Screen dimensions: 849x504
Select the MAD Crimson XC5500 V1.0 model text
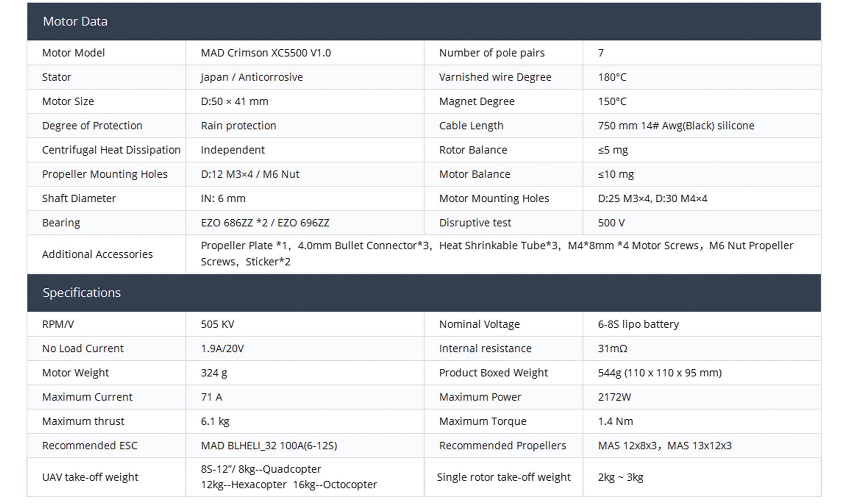coord(266,53)
